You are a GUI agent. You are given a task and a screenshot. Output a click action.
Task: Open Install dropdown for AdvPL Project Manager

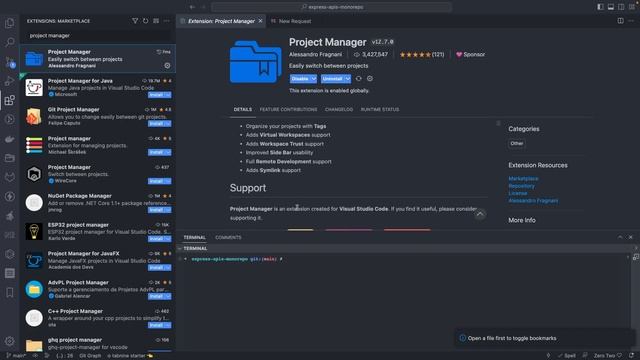pyautogui.click(x=168, y=296)
